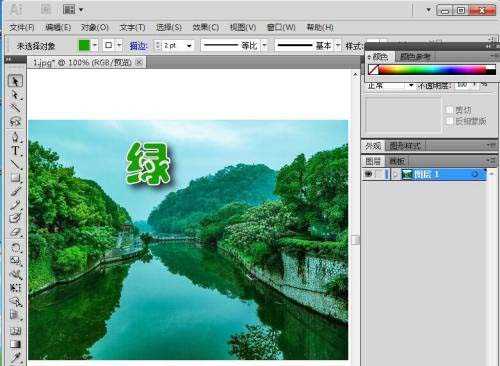Open the 对象(O) menu
This screenshot has width=500, height=366.
[x=95, y=27]
